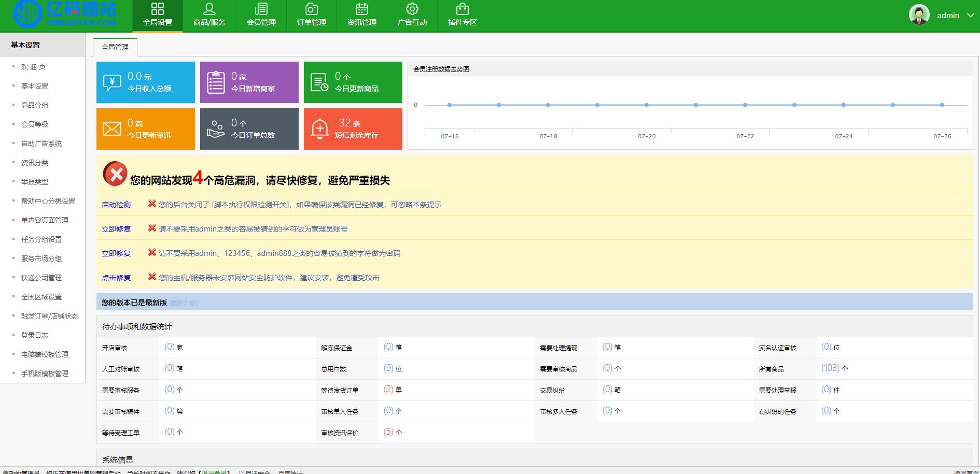The width and height of the screenshot is (980, 474).
Task: Select the 全局设置 top menu item
Action: [x=157, y=16]
